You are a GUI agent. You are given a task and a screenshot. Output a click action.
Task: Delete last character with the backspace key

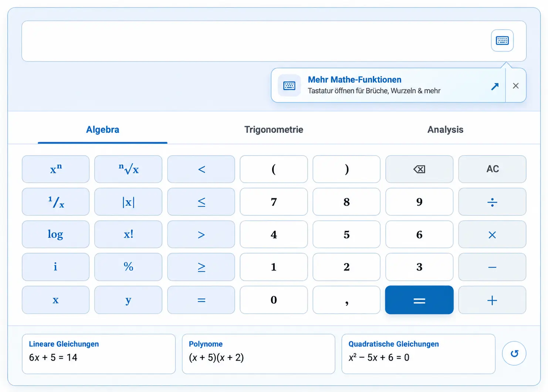pos(419,169)
